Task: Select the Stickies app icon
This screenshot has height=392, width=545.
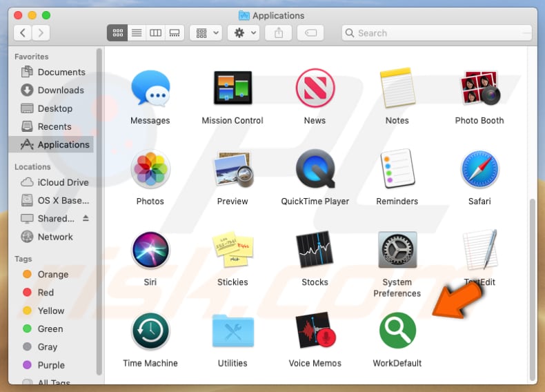Action: 233,250
